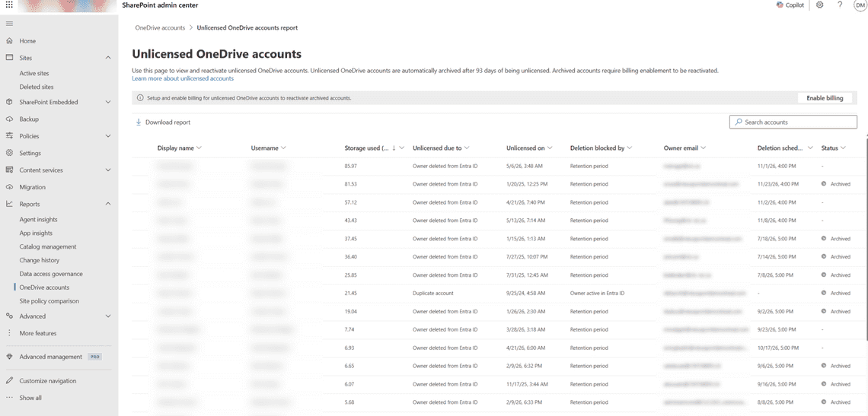
Task: Click the 85.97 storage value
Action: (350, 166)
